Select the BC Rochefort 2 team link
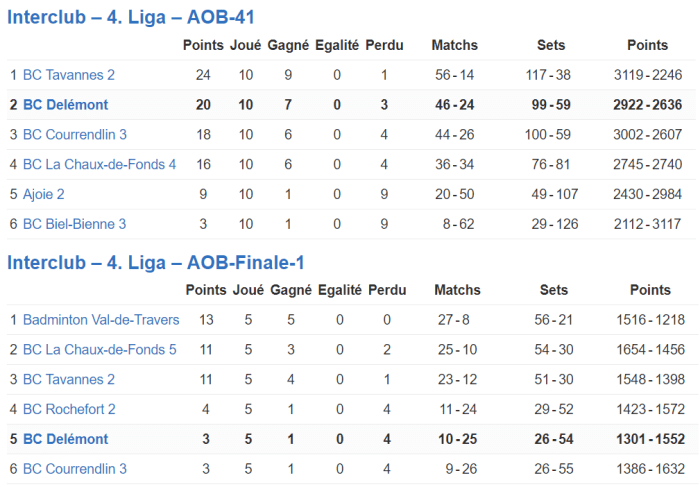This screenshot has height=489, width=700. tap(70, 410)
